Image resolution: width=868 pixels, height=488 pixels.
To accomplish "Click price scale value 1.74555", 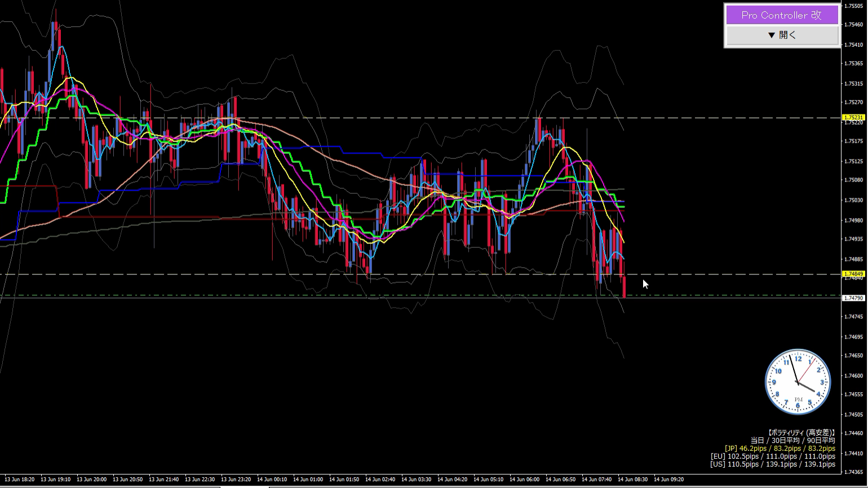I will [854, 395].
